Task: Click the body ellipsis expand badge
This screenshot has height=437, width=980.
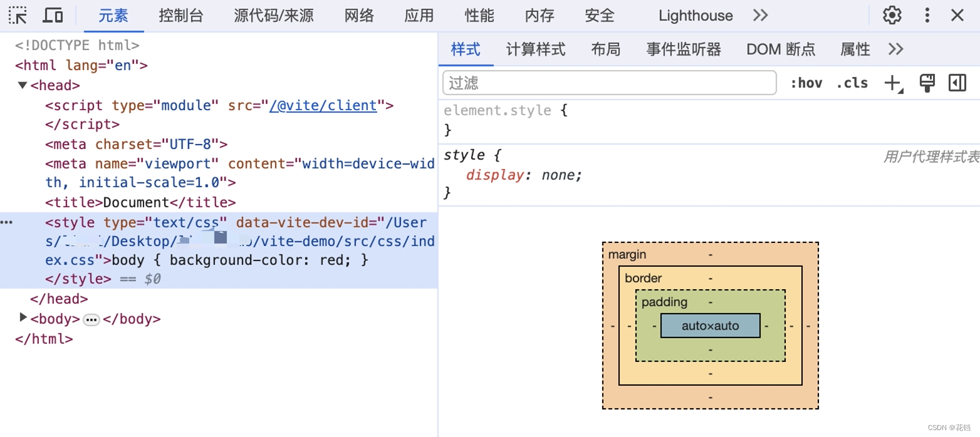Action: pos(91,320)
